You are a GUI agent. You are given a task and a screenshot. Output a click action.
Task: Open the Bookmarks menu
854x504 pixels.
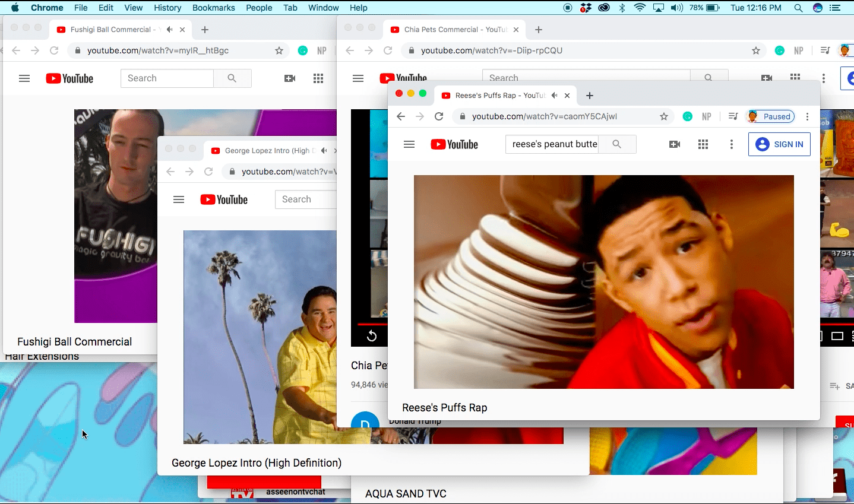(x=214, y=8)
